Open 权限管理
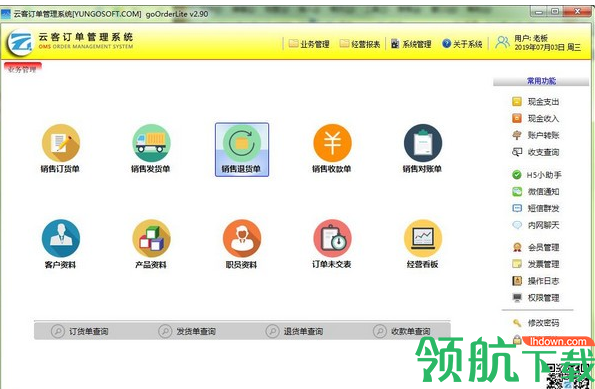Viewport: 595px width, 389px height. [x=535, y=298]
